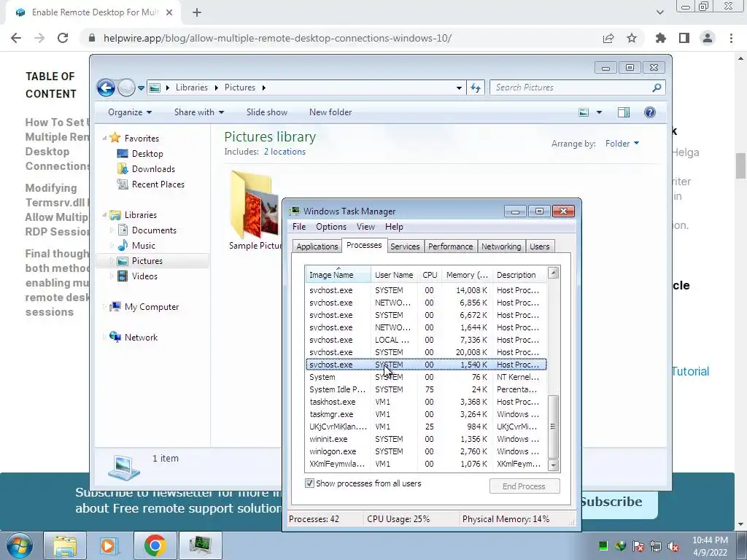Open Task Manager's File menu

pyautogui.click(x=298, y=227)
